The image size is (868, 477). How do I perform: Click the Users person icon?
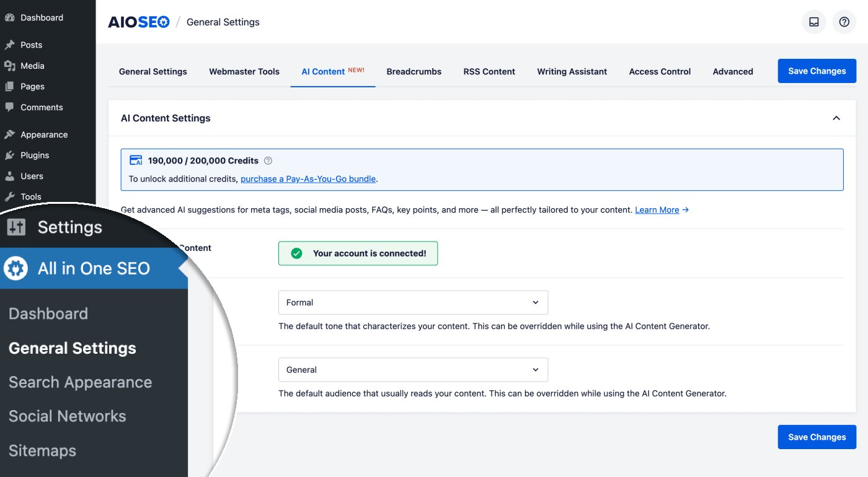(x=9, y=176)
